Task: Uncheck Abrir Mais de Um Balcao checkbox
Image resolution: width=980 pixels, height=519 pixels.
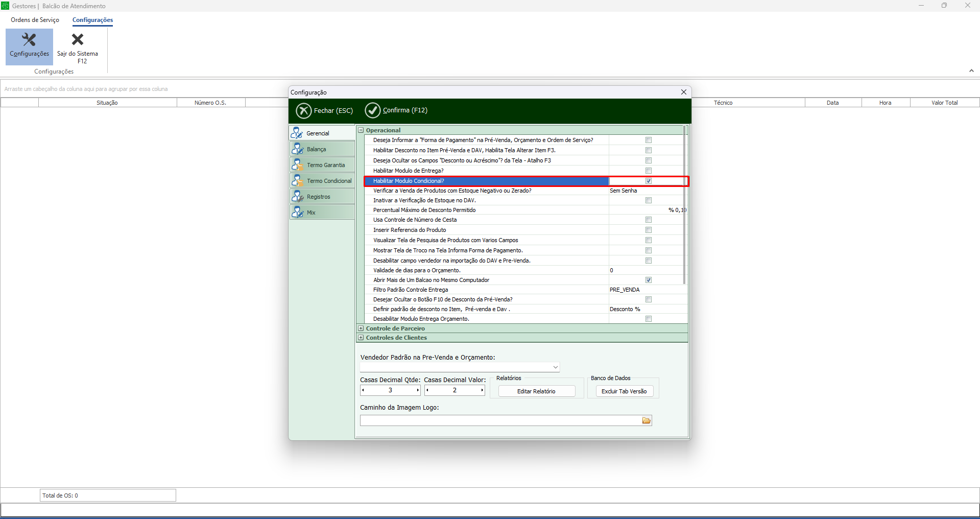Action: (649, 280)
